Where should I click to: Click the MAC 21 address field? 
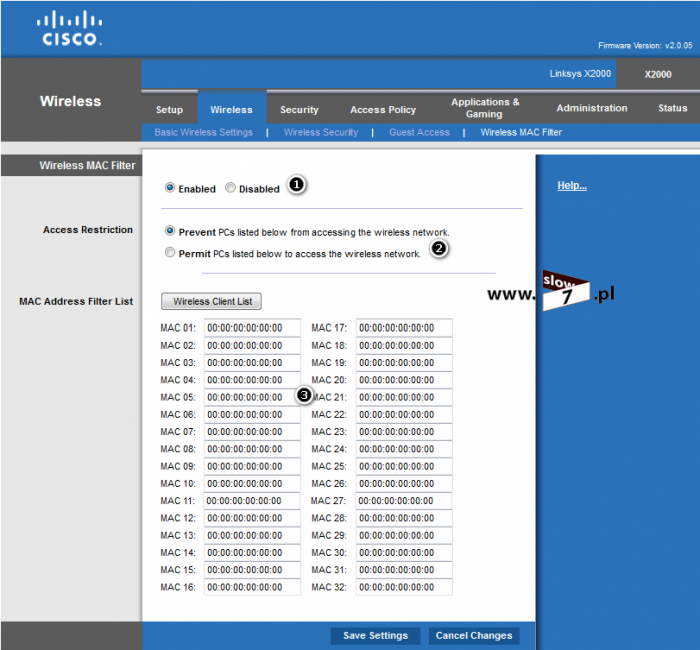click(x=404, y=397)
